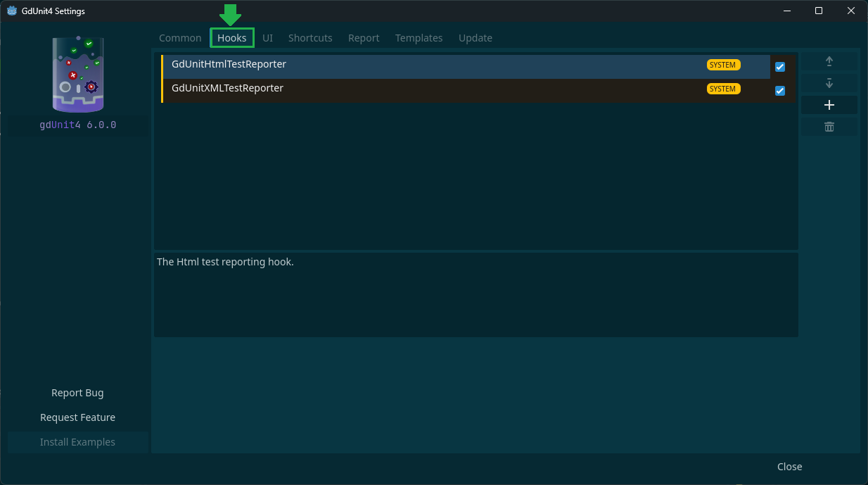Open the UI settings tab

pyautogui.click(x=267, y=38)
